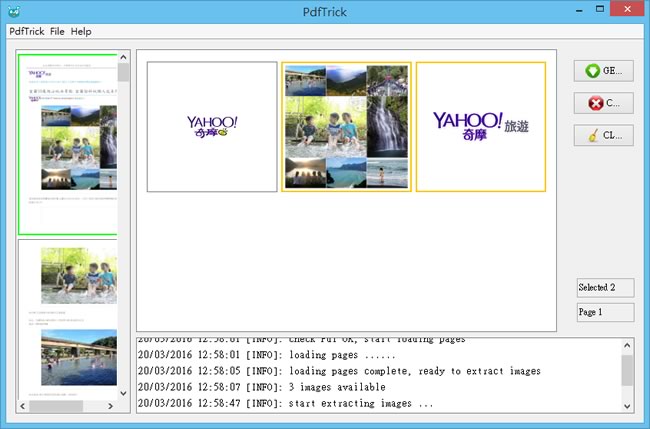Deselect the photo collage image thumbnail
The width and height of the screenshot is (650, 429).
tap(346, 127)
